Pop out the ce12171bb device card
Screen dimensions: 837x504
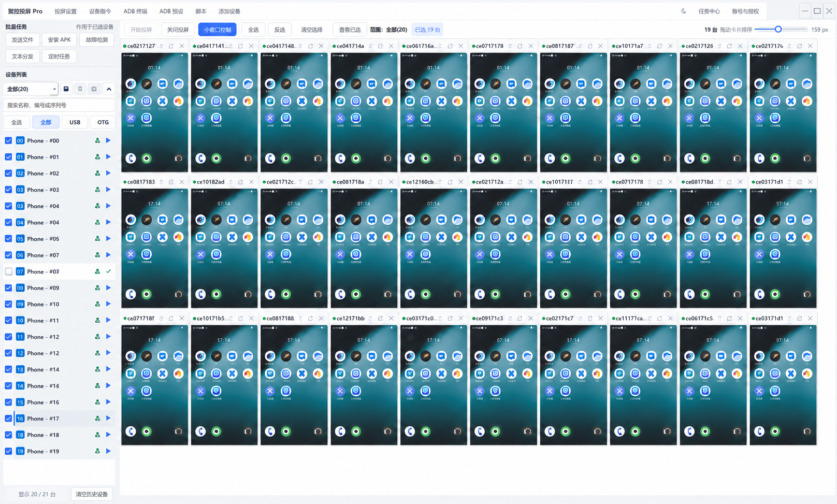pos(380,319)
